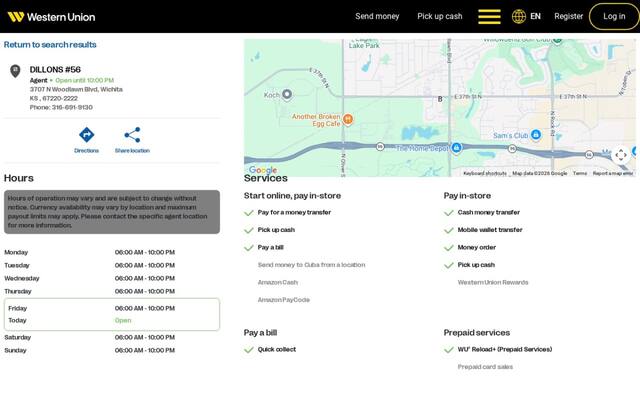This screenshot has height=400, width=640.
Task: Click the B marker on the map
Action: click(x=440, y=99)
